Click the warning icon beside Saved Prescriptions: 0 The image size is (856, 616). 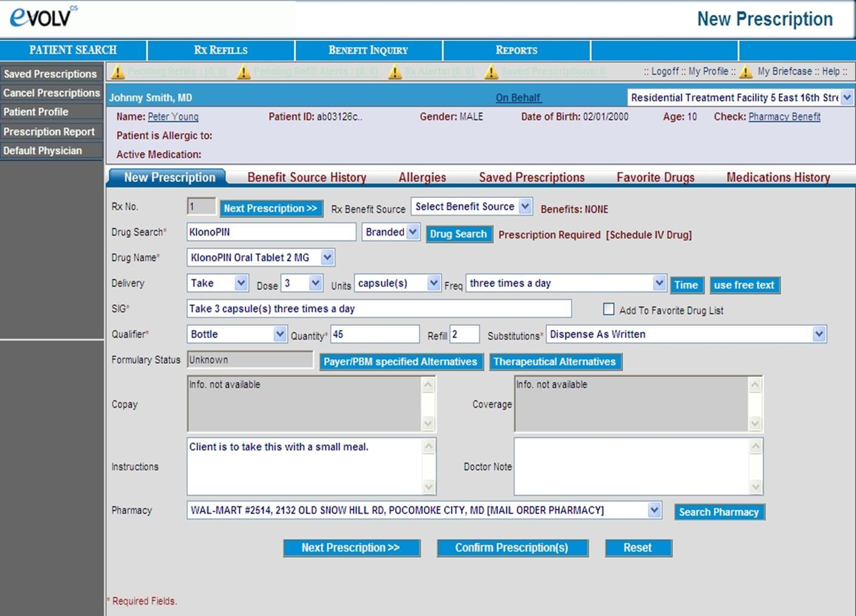click(x=491, y=72)
